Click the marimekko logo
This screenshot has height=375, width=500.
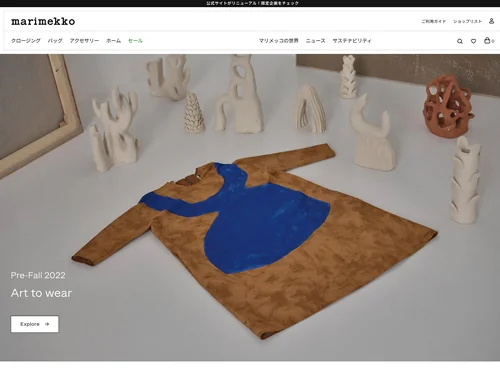click(x=43, y=21)
